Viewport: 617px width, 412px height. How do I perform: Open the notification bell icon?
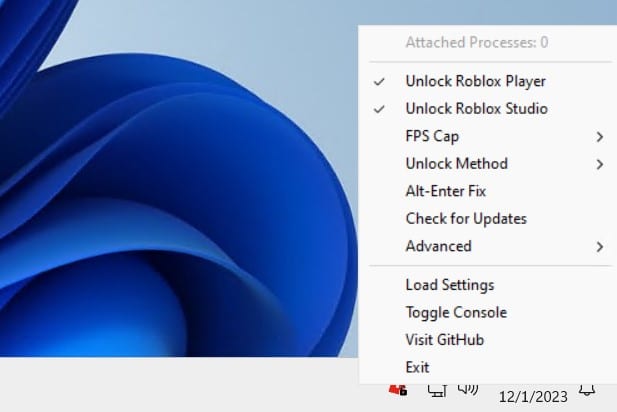coord(587,390)
